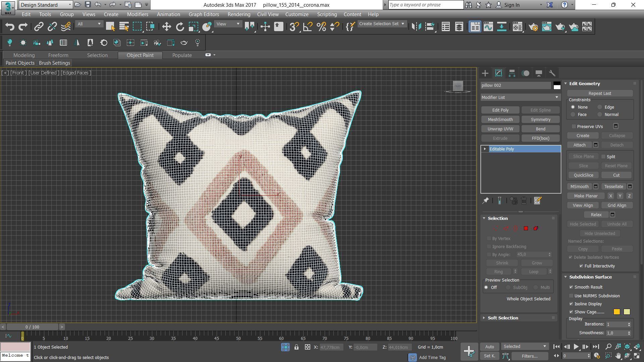Click the QuickSlice button
The height and width of the screenshot is (362, 644).
[x=583, y=175]
